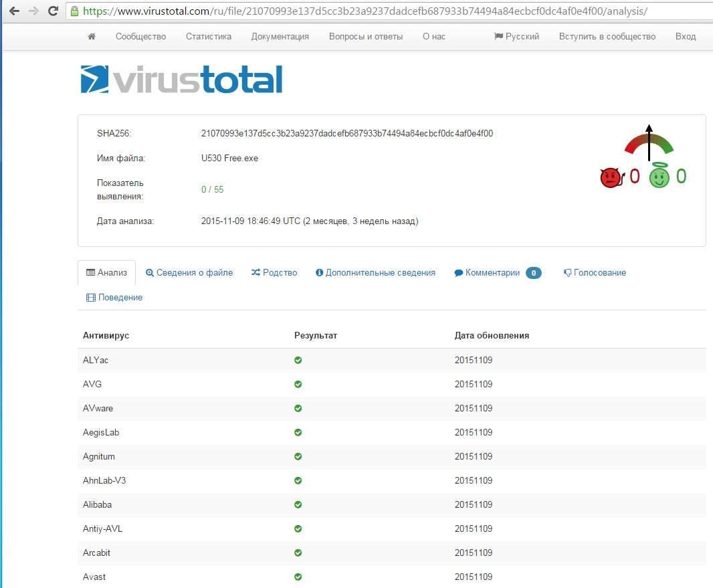Click the AVware antivirus name
The image size is (713, 588).
(x=98, y=408)
